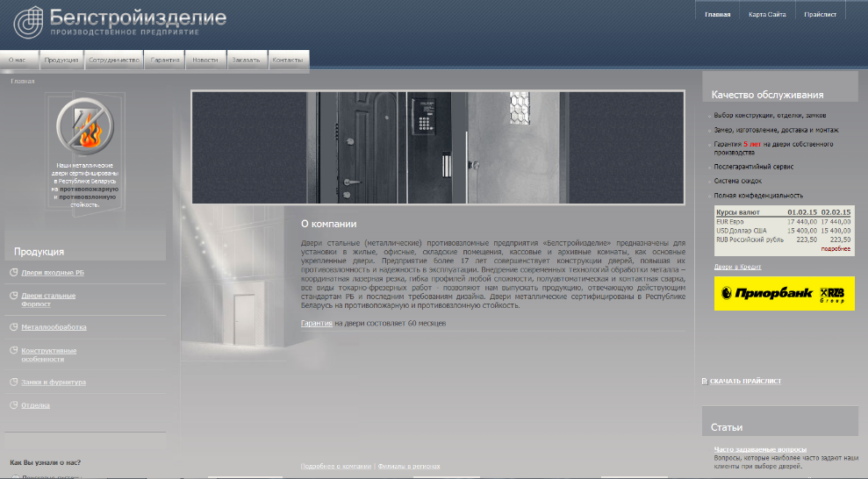
Task: Click the icon beside Отделка
Action: [14, 405]
